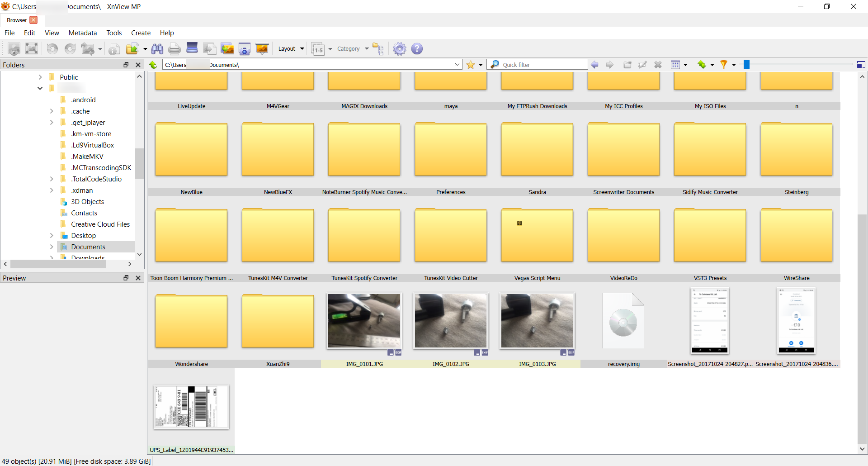The image size is (868, 466).
Task: Select the 3D Objects tree folder
Action: click(87, 201)
